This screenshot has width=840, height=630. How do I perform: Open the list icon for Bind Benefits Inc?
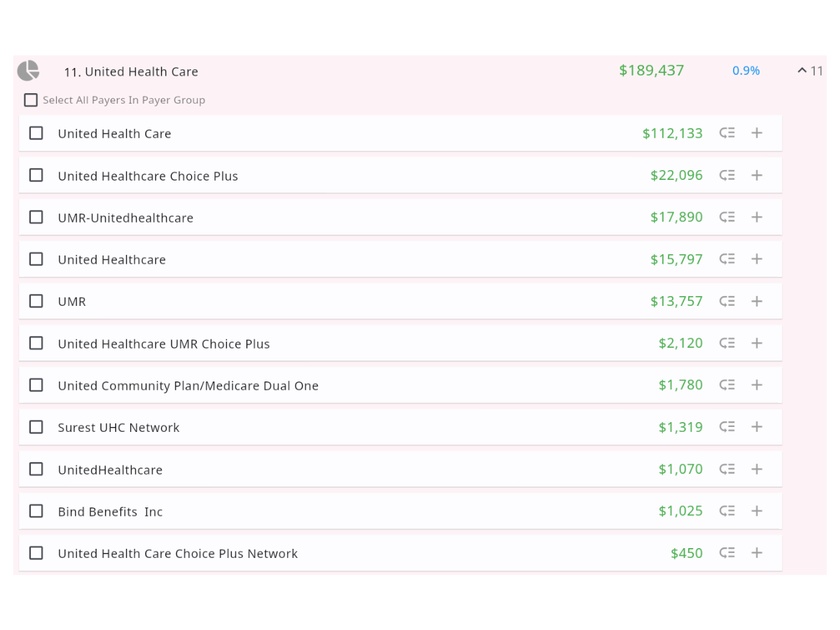coord(727,511)
